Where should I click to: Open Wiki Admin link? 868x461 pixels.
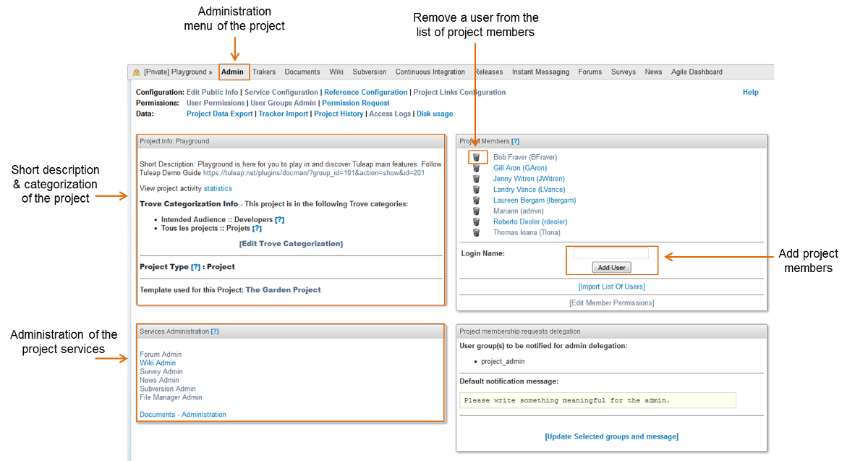click(x=158, y=363)
